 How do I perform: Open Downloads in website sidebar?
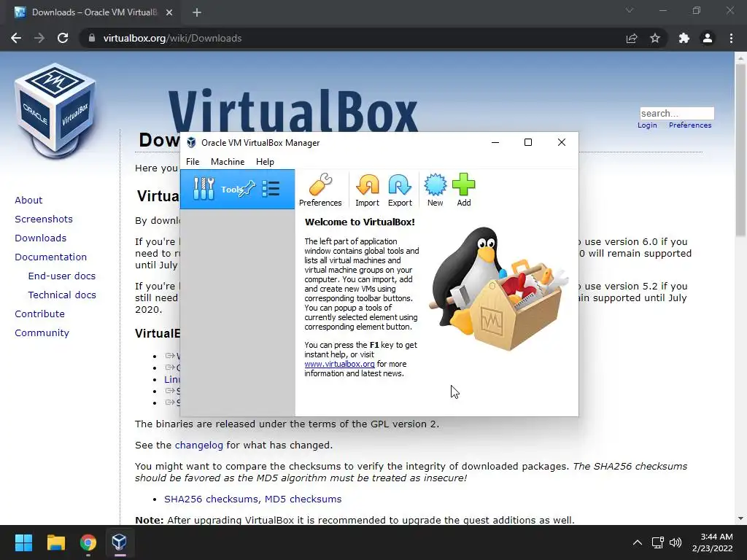click(41, 238)
